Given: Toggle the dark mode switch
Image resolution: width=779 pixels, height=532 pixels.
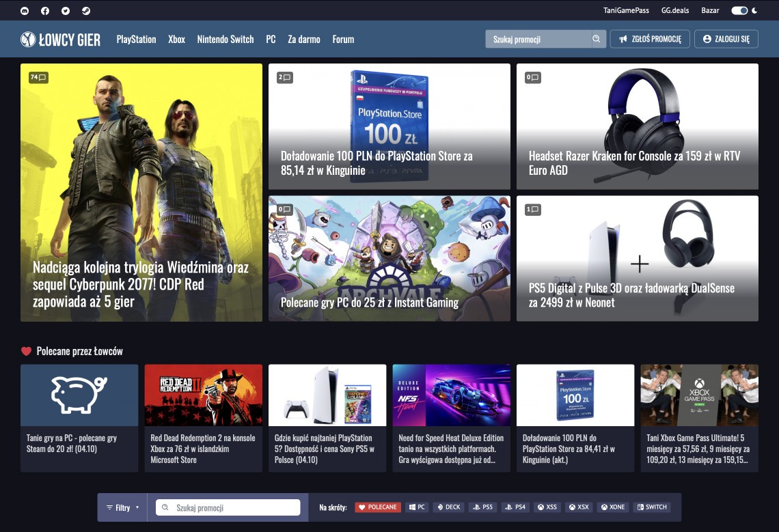Looking at the screenshot, I should [x=739, y=10].
